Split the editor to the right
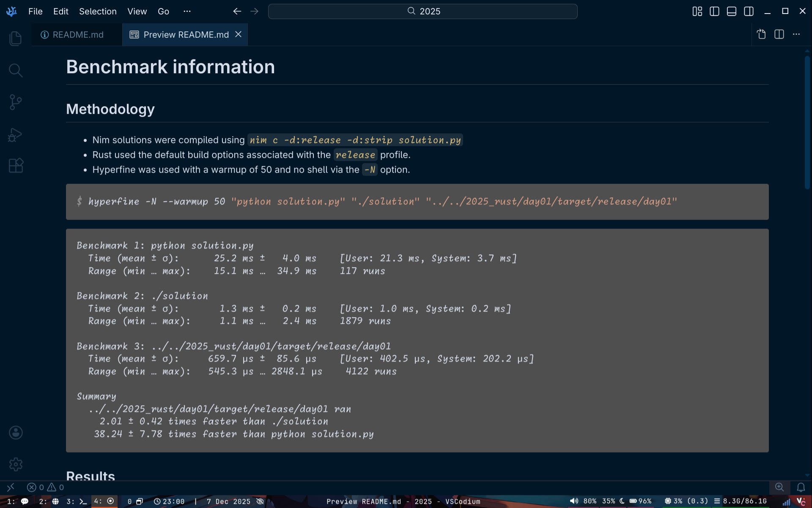The height and width of the screenshot is (508, 812). [x=779, y=34]
